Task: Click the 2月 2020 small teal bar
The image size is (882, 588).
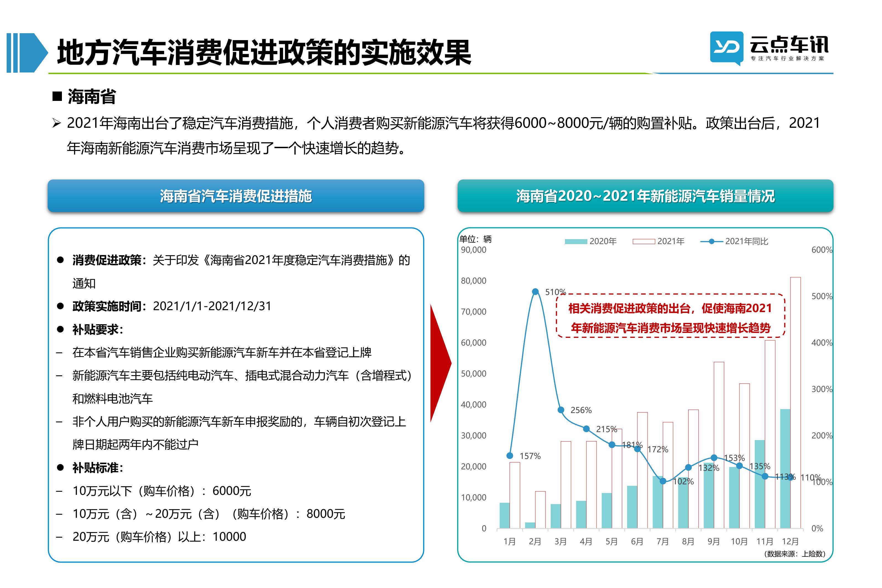Action: (530, 525)
